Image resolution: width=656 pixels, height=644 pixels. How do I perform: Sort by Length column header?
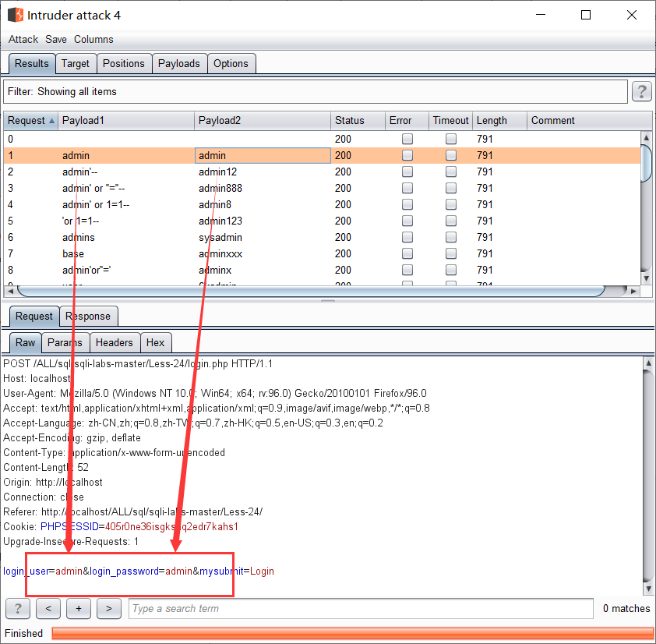pyautogui.click(x=499, y=121)
